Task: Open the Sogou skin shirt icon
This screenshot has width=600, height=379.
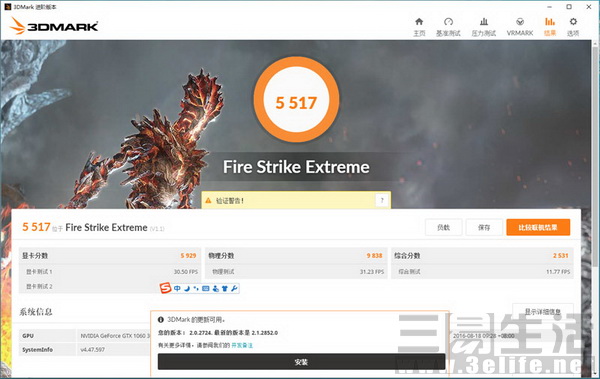Action: [225, 288]
